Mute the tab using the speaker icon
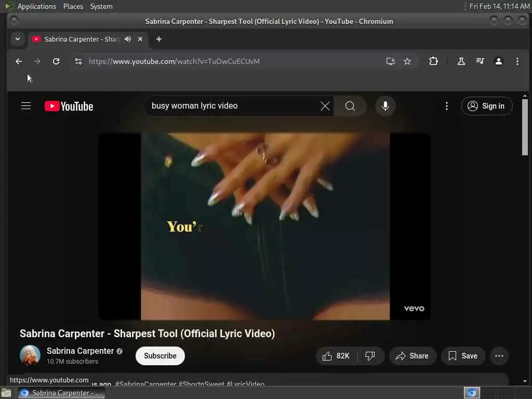Screen dimensions: 532x399 click(x=128, y=39)
